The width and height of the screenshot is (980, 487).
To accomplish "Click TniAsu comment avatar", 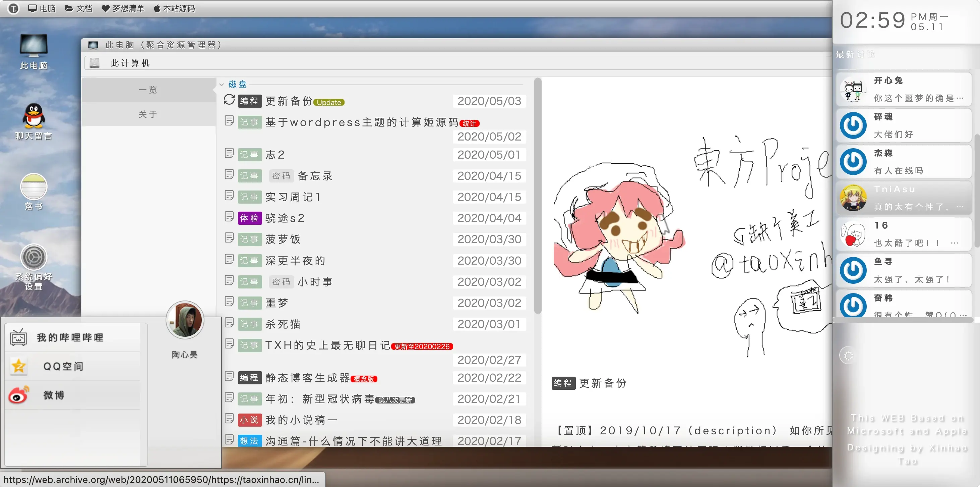I will [x=853, y=198].
